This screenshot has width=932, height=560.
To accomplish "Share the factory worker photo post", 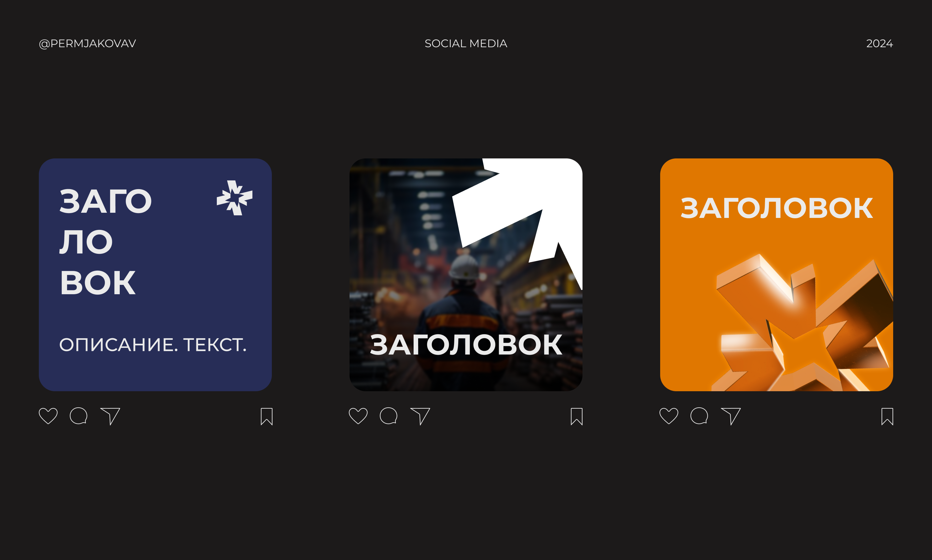I will pyautogui.click(x=420, y=416).
